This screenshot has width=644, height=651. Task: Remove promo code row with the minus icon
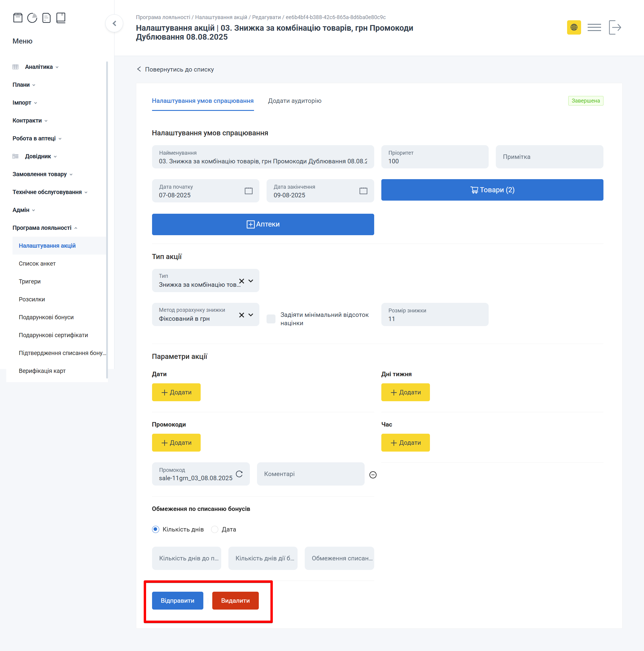coord(373,475)
